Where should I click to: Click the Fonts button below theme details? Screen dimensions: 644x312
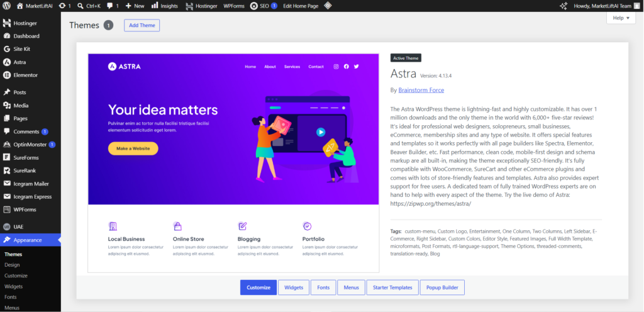point(323,287)
